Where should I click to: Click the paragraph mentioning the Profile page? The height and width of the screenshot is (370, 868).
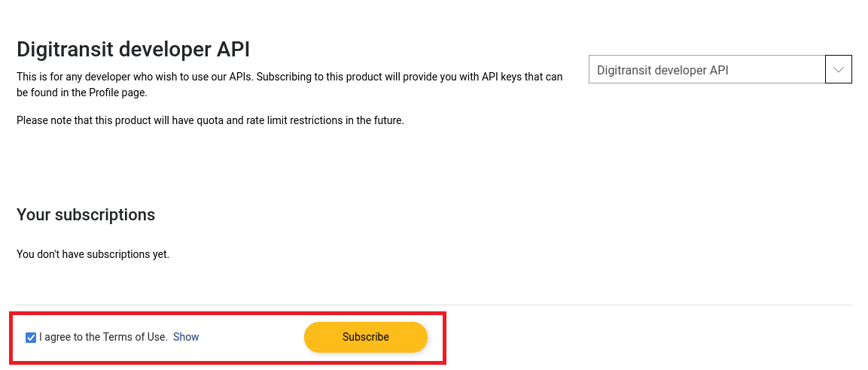pyautogui.click(x=290, y=85)
